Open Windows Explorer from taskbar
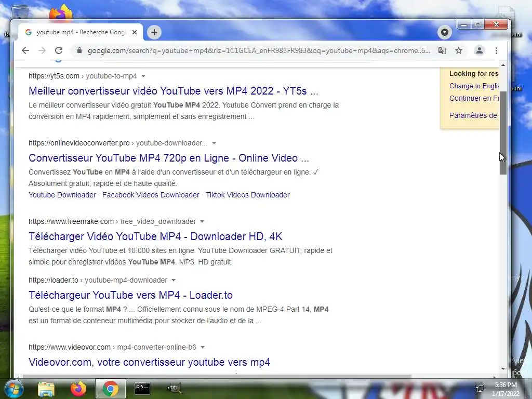532x399 pixels. [46, 389]
